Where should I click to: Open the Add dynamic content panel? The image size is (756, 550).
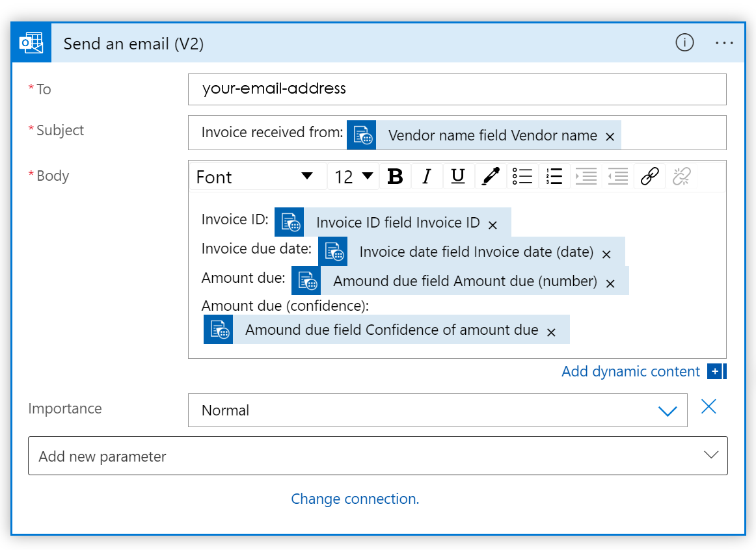(630, 371)
